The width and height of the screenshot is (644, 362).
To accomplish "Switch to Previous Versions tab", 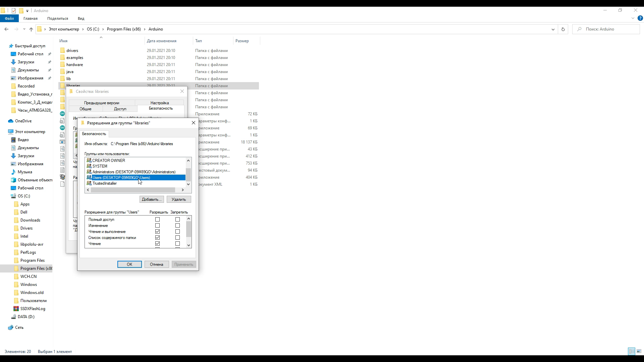I will [x=102, y=103].
